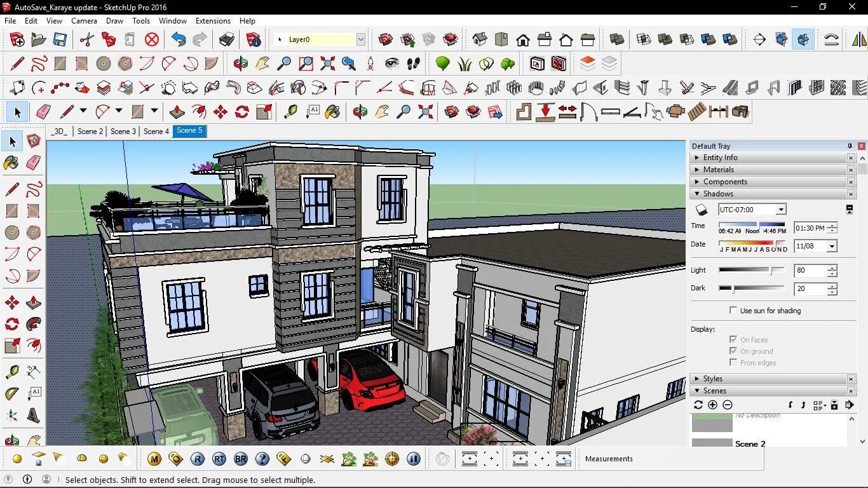
Task: Increase the Light value stepper
Action: [x=832, y=268]
